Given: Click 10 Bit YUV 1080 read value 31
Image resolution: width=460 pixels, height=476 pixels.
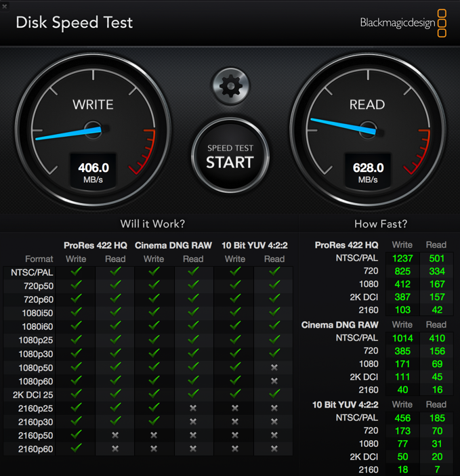Looking at the screenshot, I should click(x=437, y=444).
